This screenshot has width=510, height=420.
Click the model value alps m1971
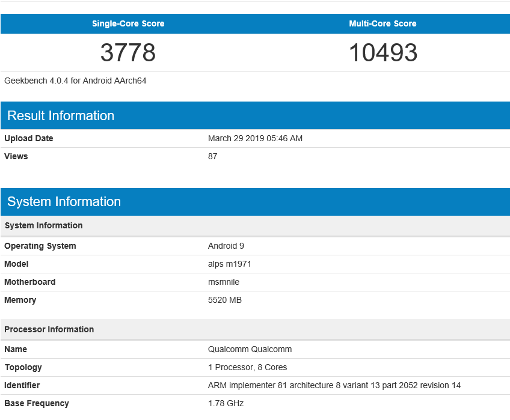tap(230, 264)
